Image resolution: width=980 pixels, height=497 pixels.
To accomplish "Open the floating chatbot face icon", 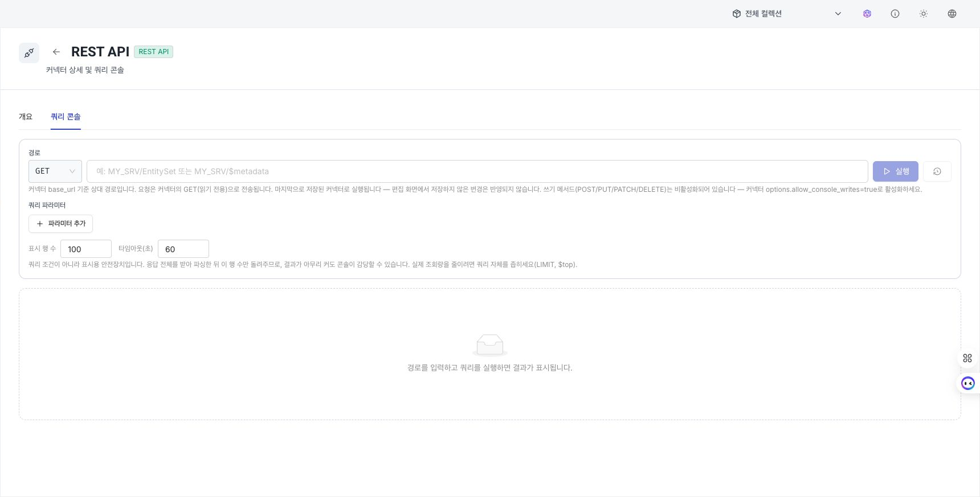I will [x=968, y=383].
